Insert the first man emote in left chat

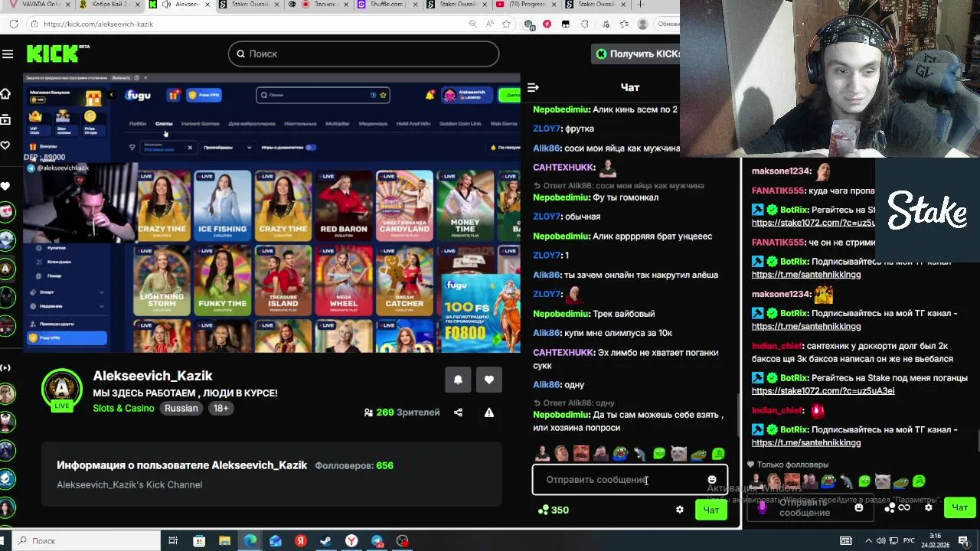543,454
